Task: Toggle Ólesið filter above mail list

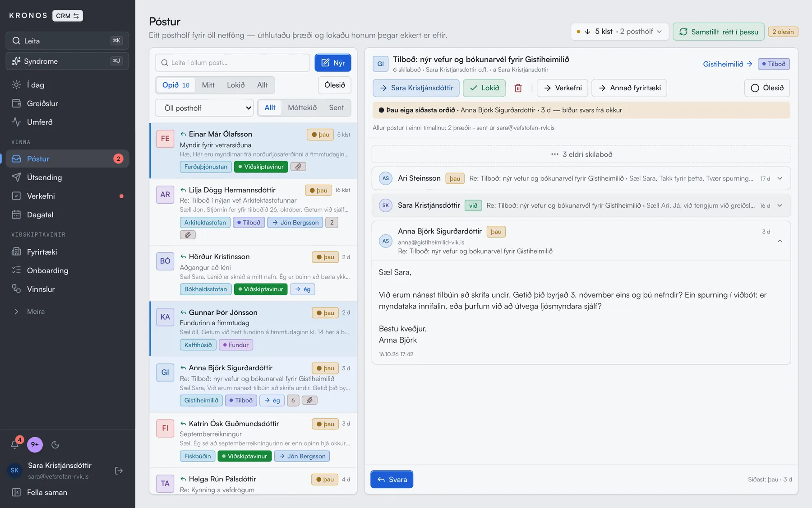Action: (334, 85)
